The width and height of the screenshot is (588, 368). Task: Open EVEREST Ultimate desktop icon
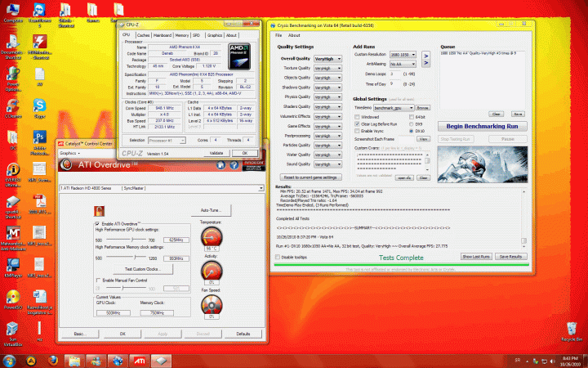pos(13,176)
